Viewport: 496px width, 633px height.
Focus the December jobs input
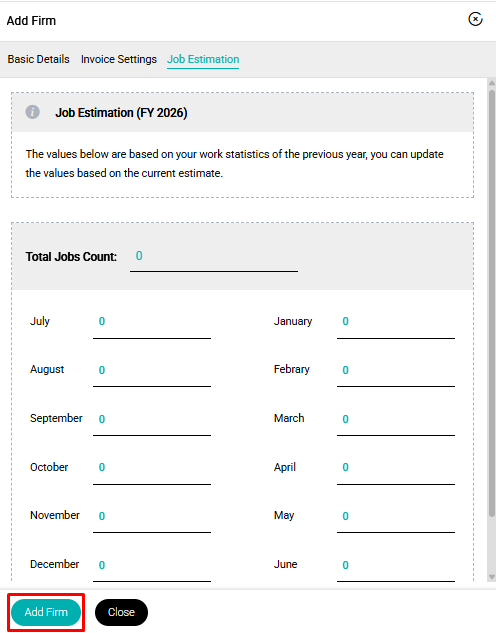pos(152,566)
